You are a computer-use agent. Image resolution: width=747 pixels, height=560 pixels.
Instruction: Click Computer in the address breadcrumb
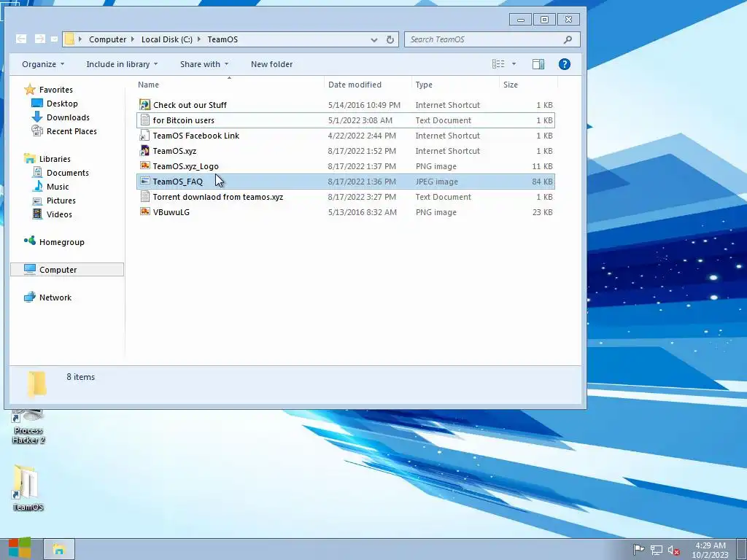pos(108,39)
